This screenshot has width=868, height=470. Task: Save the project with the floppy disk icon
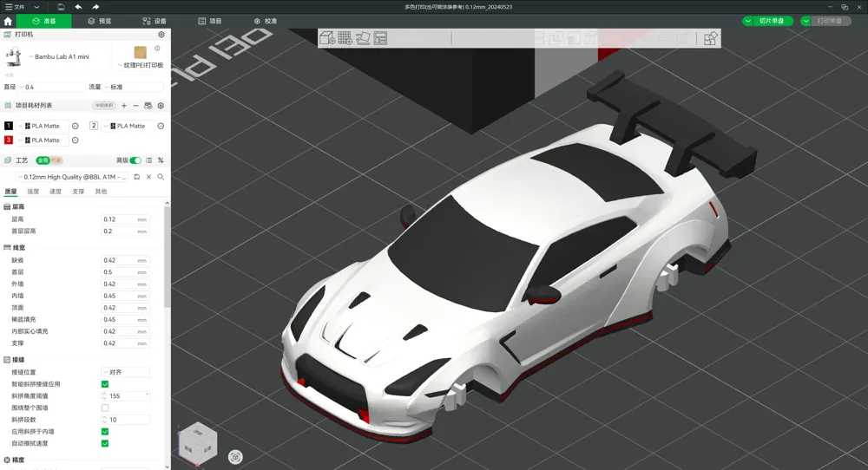click(61, 7)
